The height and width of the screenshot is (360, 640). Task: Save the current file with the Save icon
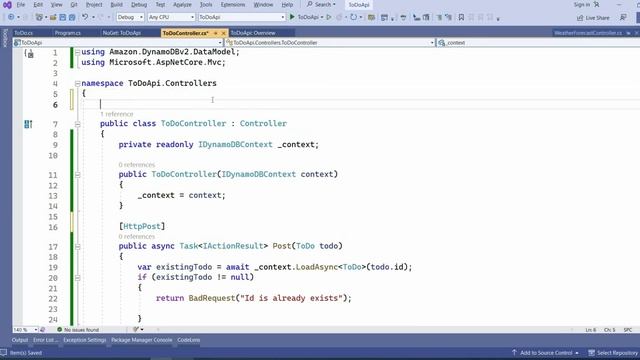pyautogui.click(x=62, y=17)
